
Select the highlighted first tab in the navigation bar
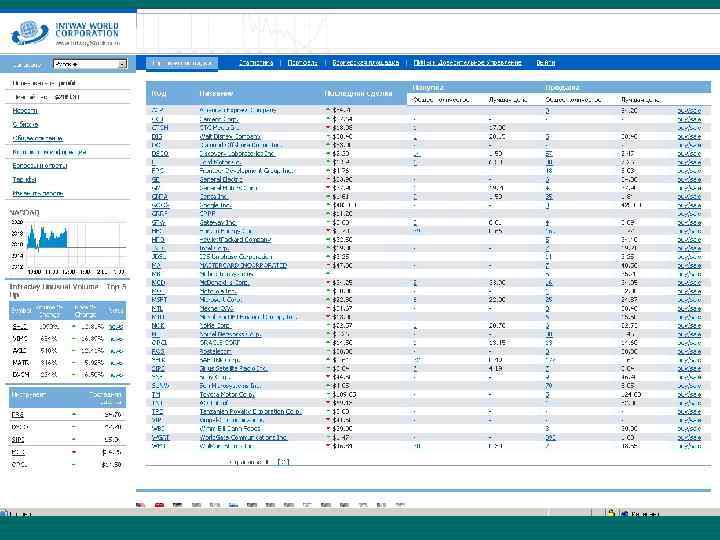[182, 63]
